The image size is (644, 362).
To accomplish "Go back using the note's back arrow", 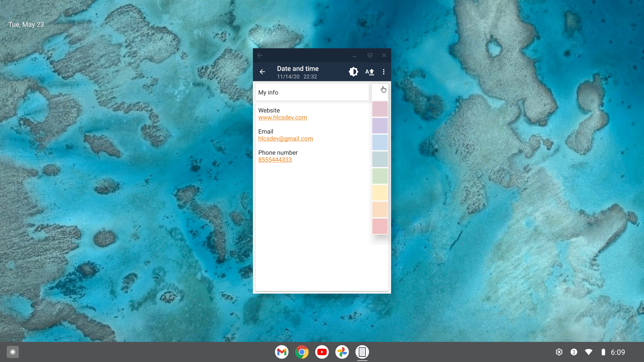I will click(x=262, y=72).
